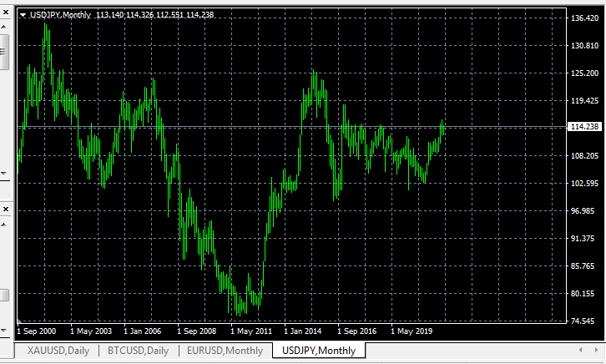Viewport: 606px width, 364px height.
Task: Click the upper panel's scrollbar thumb
Action: pos(3,52)
